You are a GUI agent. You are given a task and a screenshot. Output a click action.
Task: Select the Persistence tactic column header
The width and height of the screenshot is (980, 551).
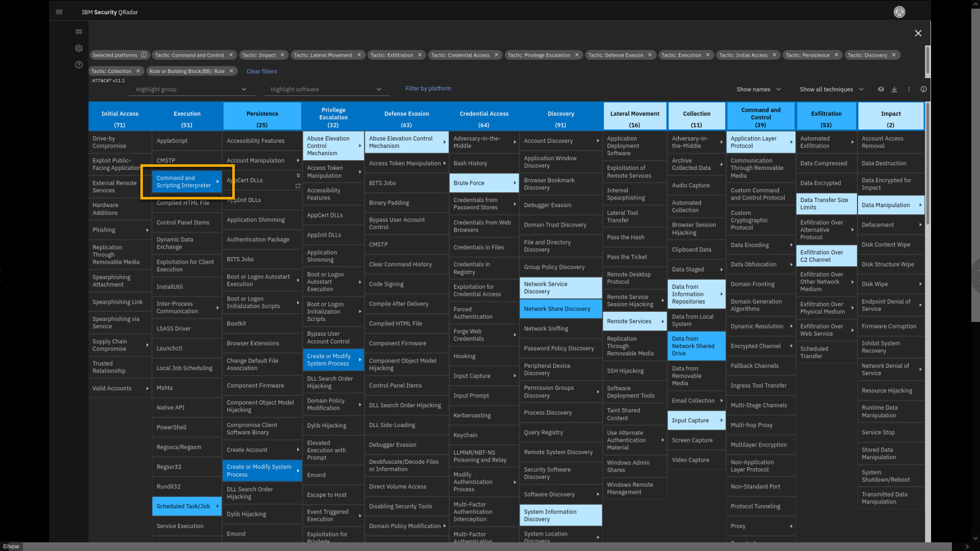pos(262,116)
